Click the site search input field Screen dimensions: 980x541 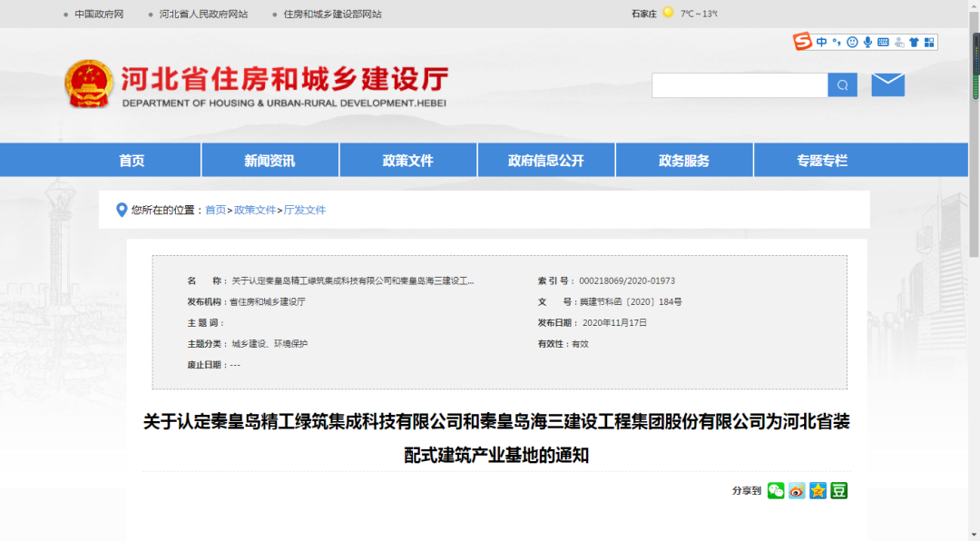pos(740,85)
